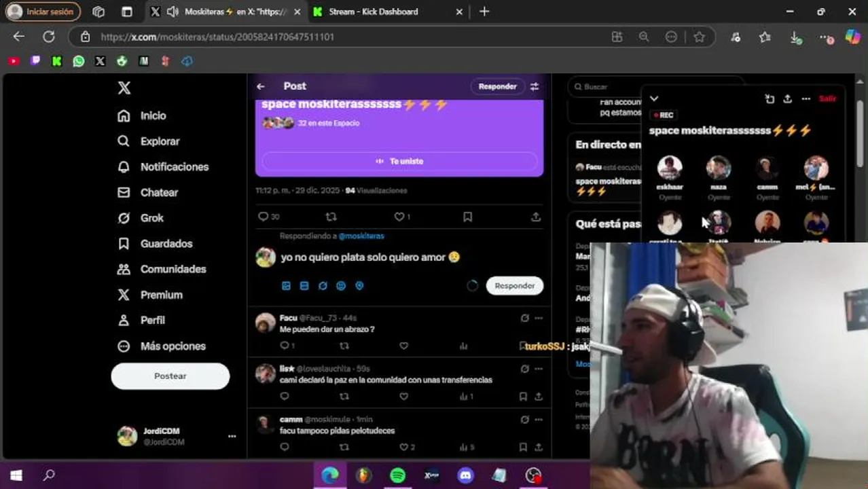Add media image to the reply

point(286,286)
